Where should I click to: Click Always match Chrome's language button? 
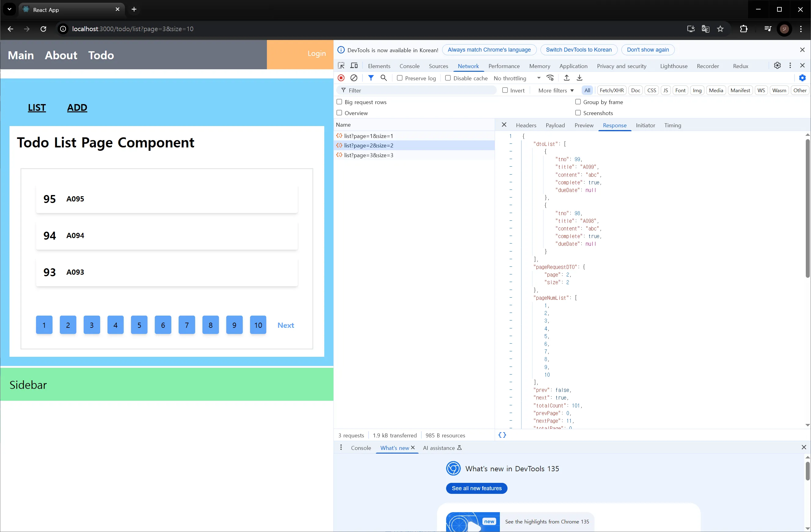click(x=489, y=50)
